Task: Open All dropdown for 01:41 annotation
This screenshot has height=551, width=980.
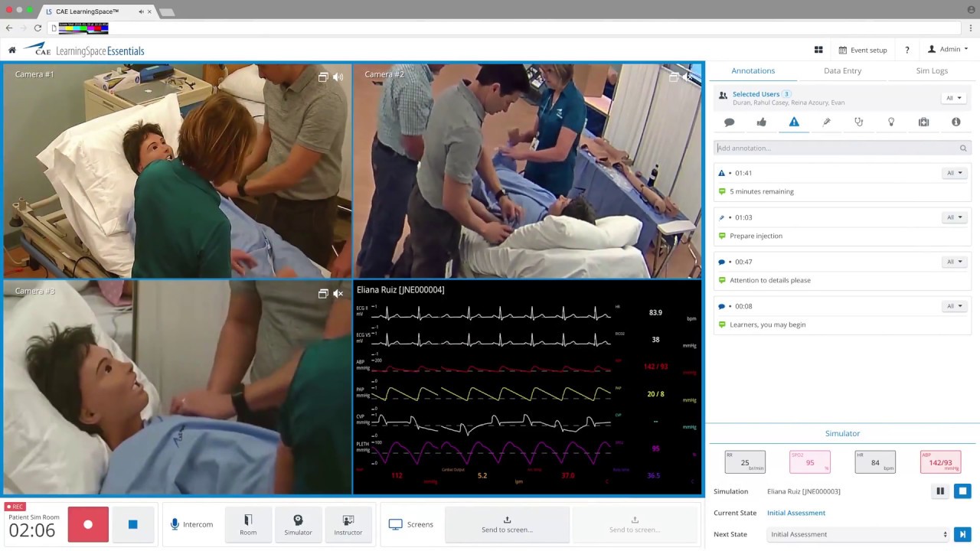Action: click(954, 173)
